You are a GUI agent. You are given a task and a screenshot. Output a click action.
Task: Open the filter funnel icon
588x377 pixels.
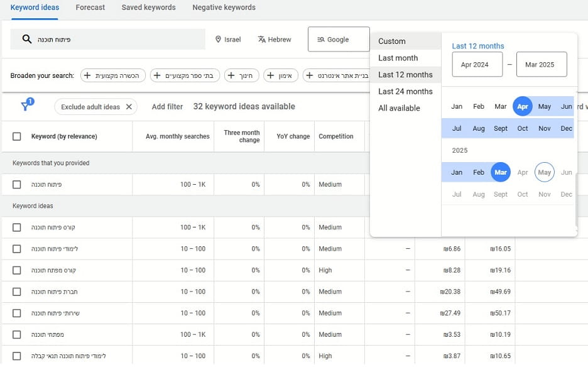coord(26,106)
